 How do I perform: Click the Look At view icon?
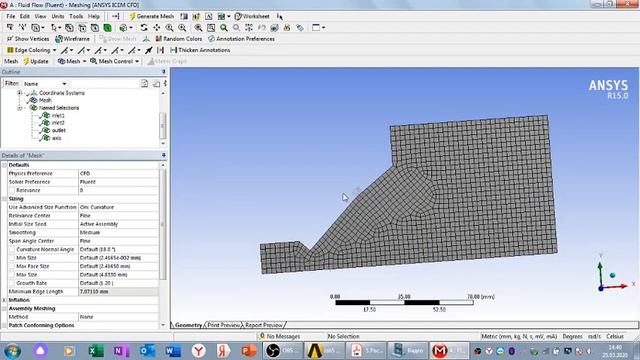click(274, 28)
